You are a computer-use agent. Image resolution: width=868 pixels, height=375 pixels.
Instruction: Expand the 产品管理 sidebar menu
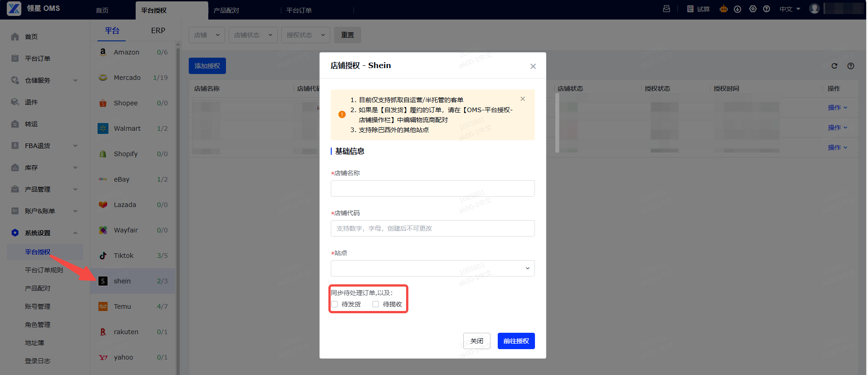(44, 189)
